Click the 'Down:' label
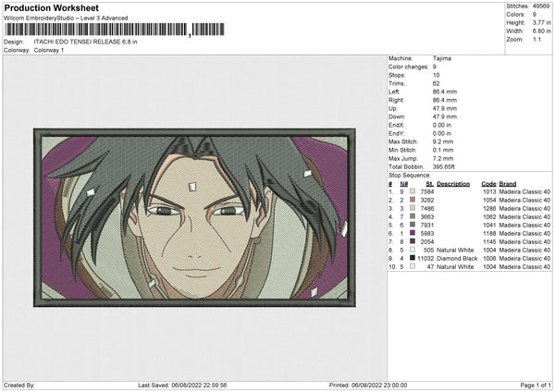 [397, 116]
